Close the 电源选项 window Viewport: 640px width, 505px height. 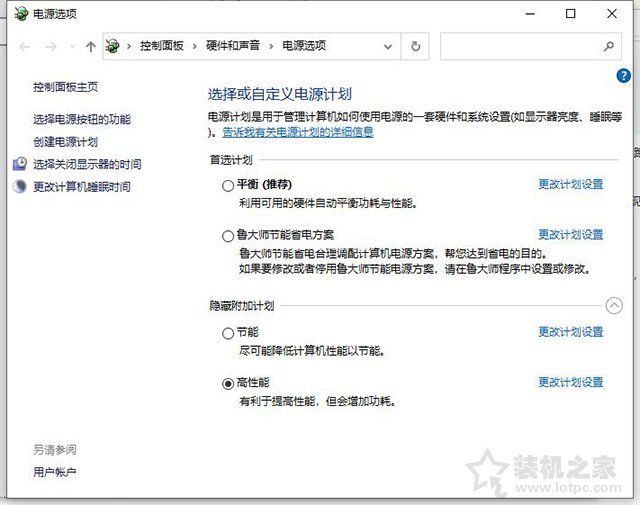(x=612, y=14)
